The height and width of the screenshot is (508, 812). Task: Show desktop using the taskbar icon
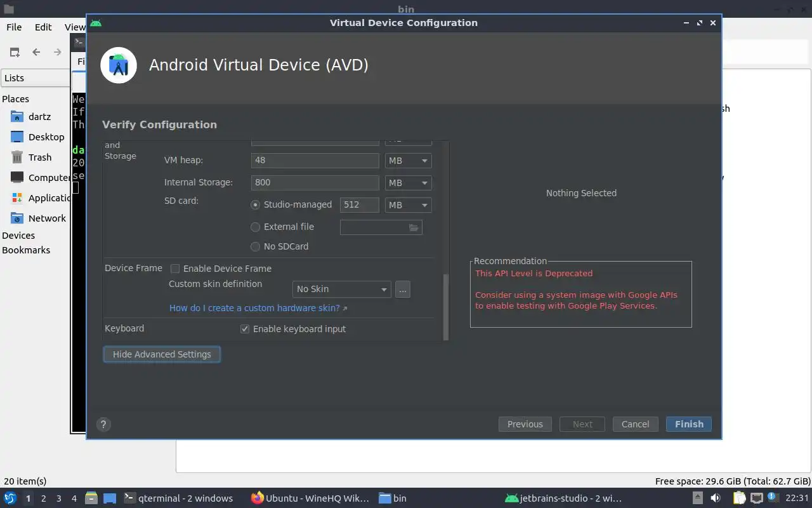coord(110,498)
